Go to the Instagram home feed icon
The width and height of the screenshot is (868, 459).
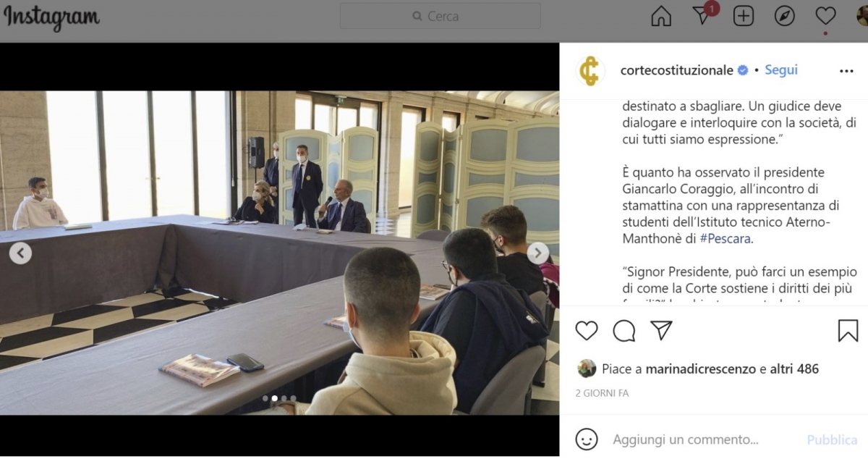point(661,16)
